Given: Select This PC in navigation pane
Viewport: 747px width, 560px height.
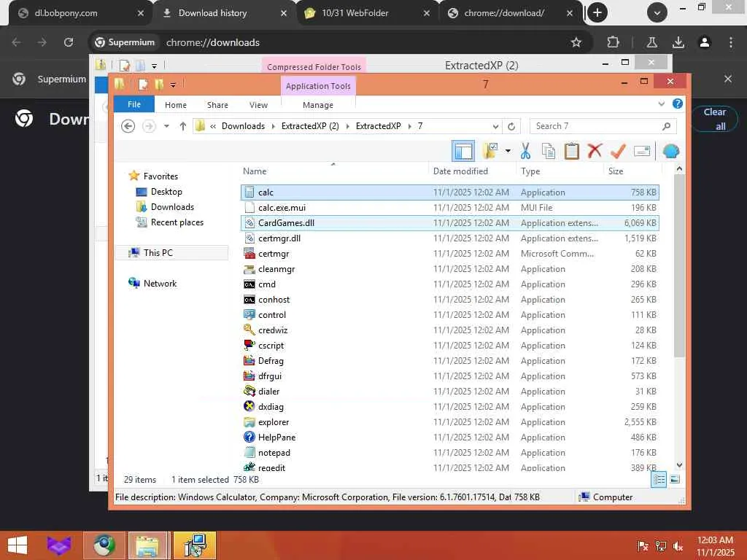Looking at the screenshot, I should (158, 253).
